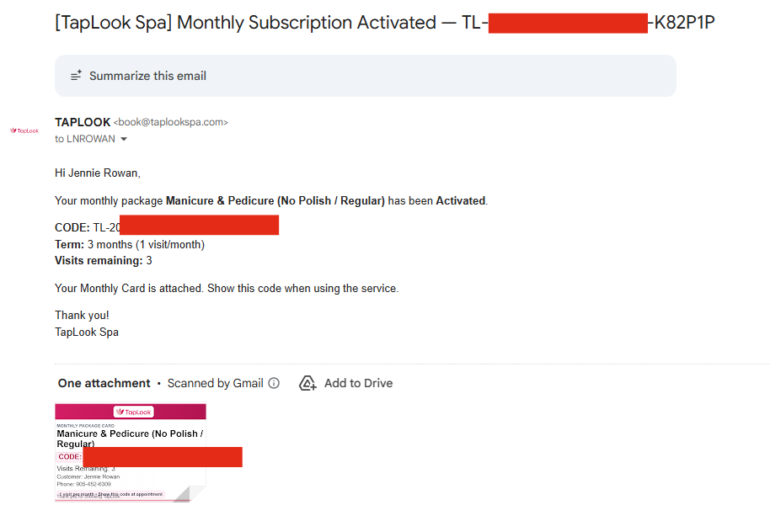770x532 pixels.
Task: Click the TapLook sender avatar logo
Action: tap(24, 130)
